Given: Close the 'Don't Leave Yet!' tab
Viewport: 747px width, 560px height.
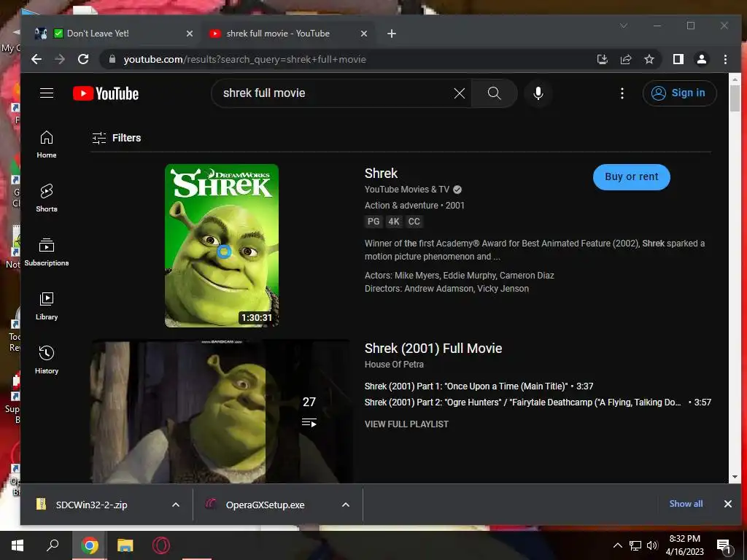Looking at the screenshot, I should point(190,34).
